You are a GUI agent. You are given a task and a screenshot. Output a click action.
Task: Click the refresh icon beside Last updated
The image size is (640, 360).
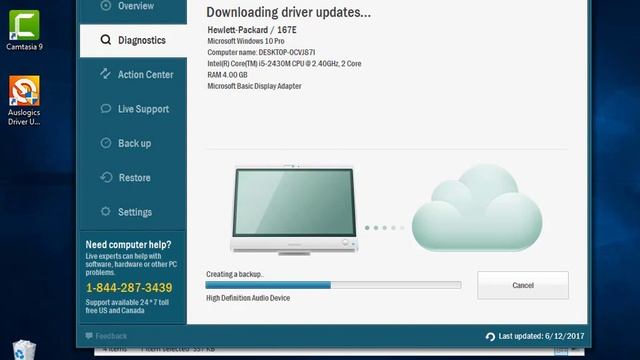(490, 336)
